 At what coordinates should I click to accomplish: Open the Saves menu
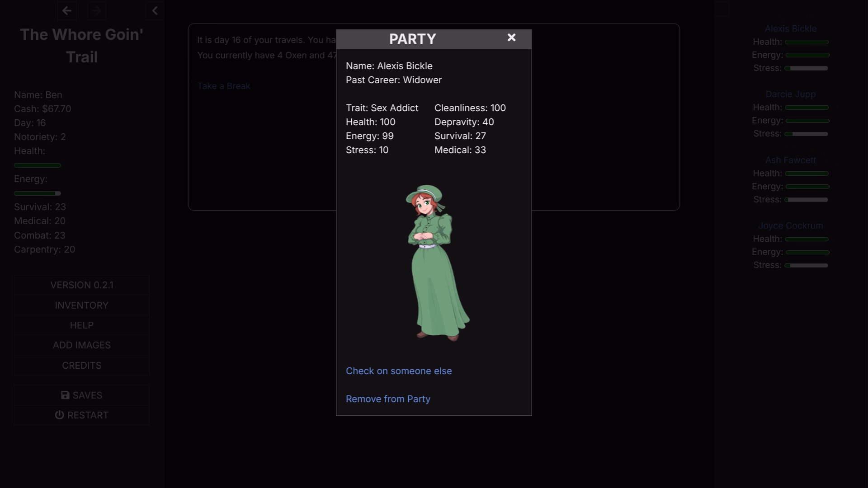coord(82,395)
